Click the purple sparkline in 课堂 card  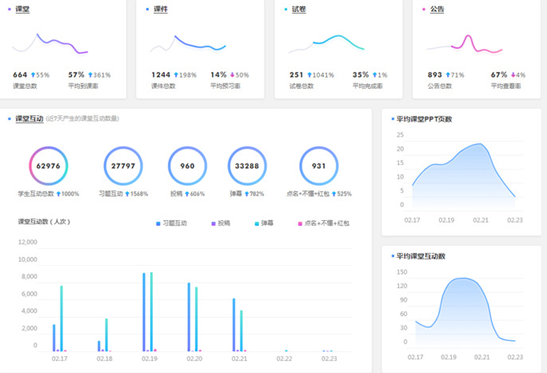[x=62, y=44]
